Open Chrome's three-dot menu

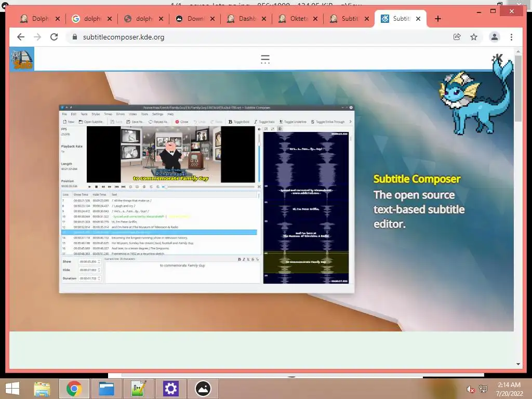click(511, 37)
